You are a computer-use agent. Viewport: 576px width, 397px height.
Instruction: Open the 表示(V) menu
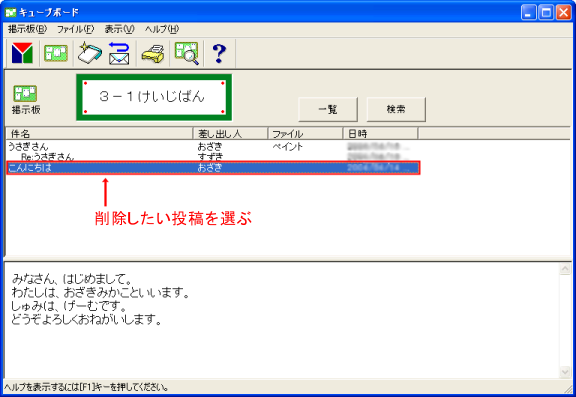click(x=119, y=29)
